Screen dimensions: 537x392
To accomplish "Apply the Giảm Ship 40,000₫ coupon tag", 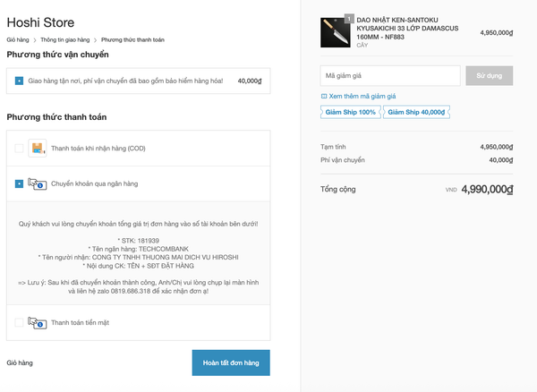I will (417, 112).
